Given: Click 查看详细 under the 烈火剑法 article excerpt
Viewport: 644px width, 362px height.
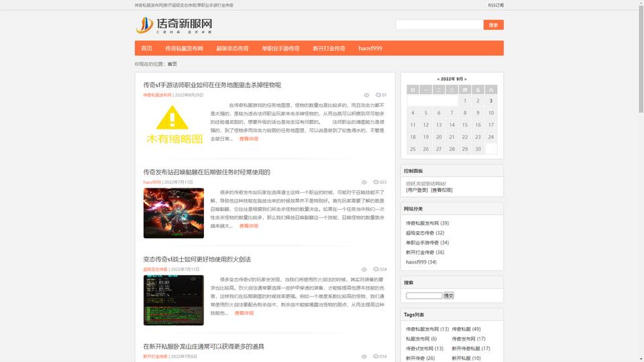Looking at the screenshot, I should tap(244, 313).
